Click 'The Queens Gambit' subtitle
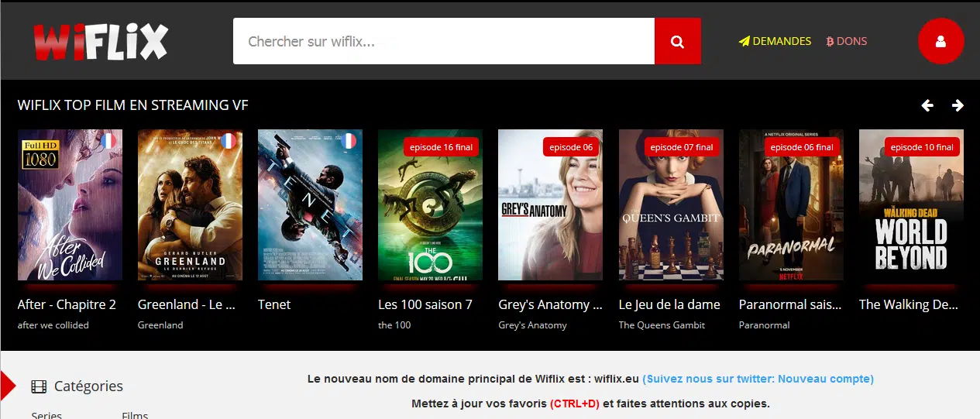Screen dimensions: 980x419 tap(662, 325)
